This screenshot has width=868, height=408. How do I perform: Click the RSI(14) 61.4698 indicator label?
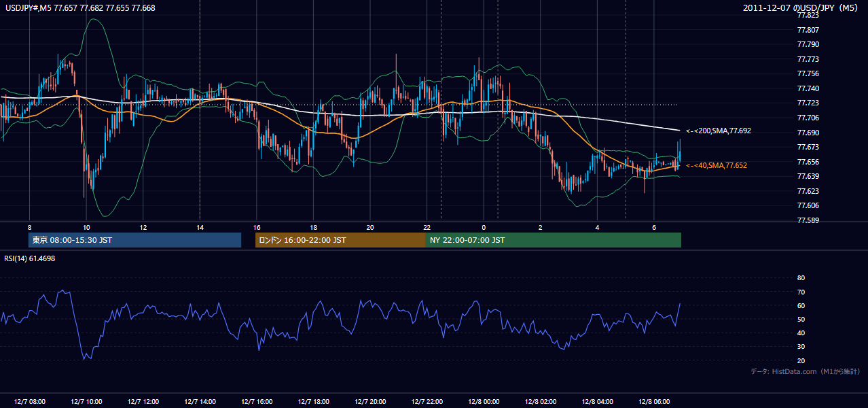tap(30, 258)
